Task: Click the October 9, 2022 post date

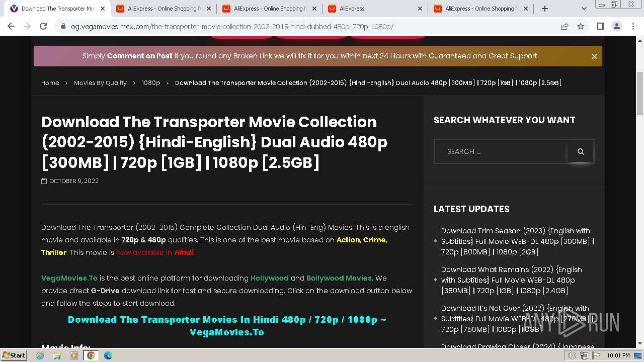Action: pos(74,181)
